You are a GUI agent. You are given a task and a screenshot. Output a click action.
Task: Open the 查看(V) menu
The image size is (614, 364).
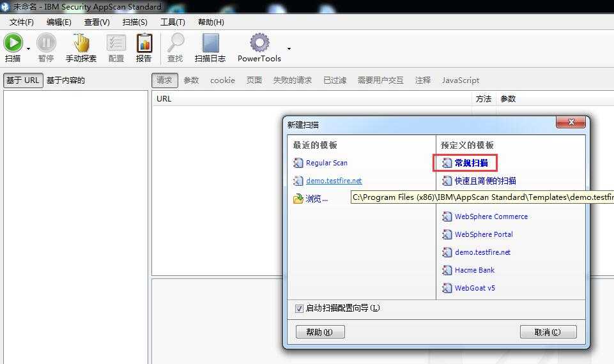click(96, 22)
